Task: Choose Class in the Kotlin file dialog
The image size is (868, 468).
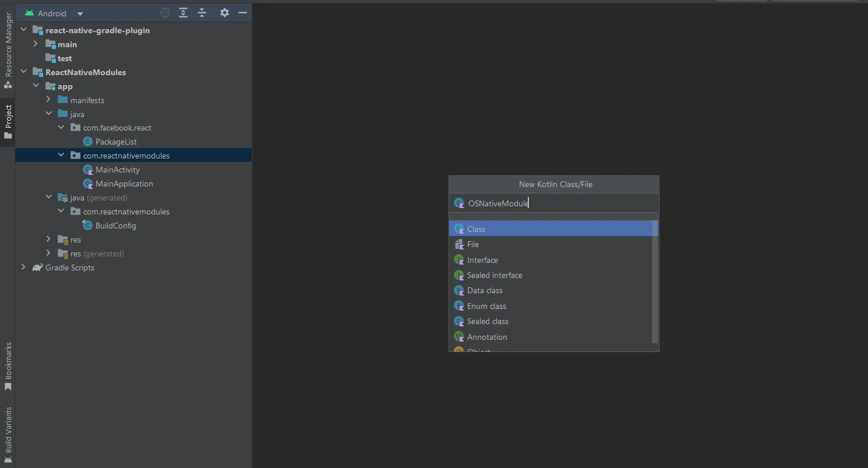Action: pos(551,229)
